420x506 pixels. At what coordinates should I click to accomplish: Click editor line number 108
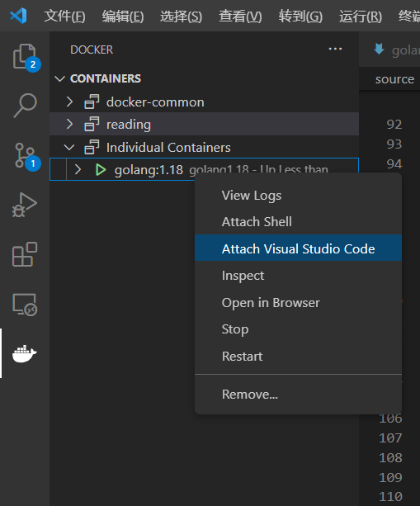point(390,457)
